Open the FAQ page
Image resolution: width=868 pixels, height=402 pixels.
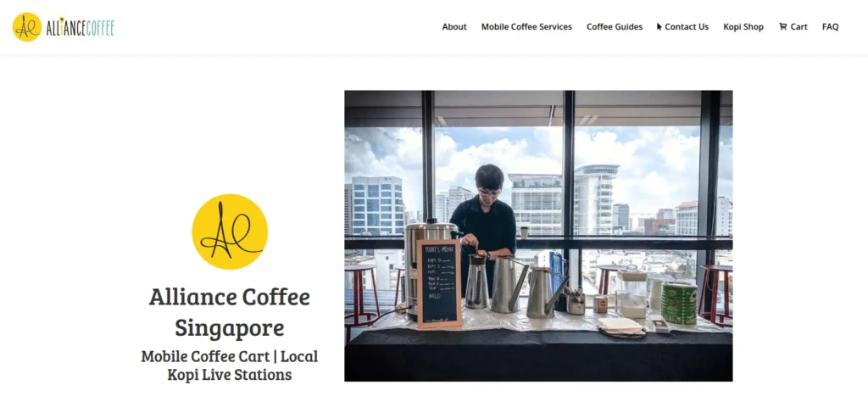831,26
